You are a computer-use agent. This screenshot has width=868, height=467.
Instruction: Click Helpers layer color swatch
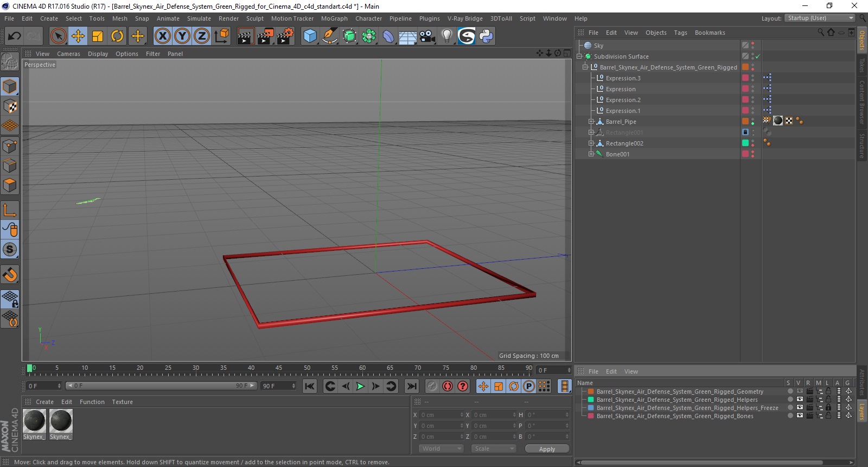(x=591, y=400)
